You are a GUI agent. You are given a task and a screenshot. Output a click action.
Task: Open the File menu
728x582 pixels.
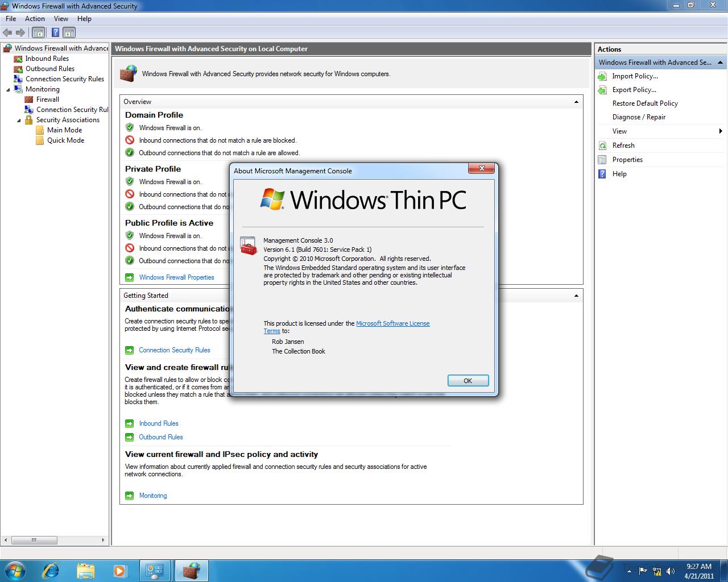pos(11,19)
